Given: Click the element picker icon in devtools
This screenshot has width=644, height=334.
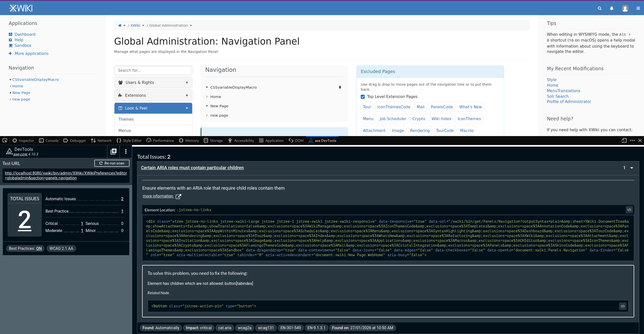Looking at the screenshot, I should pyautogui.click(x=5, y=141).
